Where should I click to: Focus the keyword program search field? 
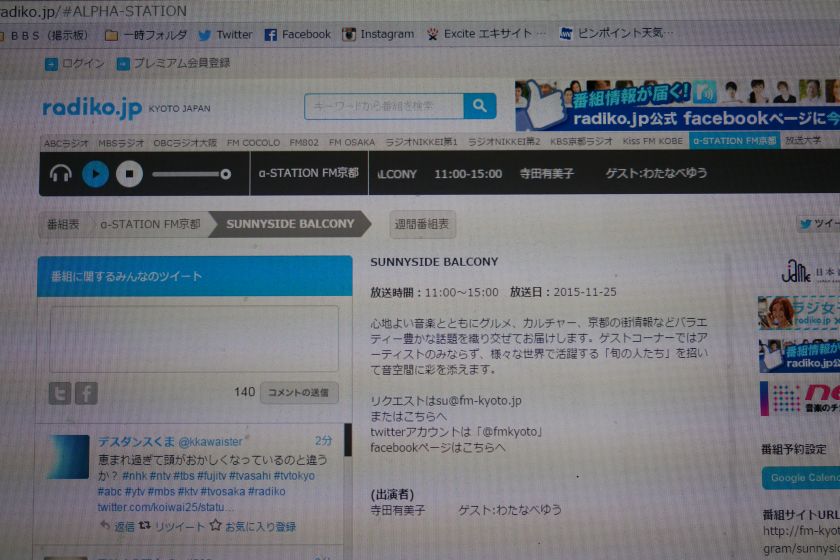pos(384,106)
